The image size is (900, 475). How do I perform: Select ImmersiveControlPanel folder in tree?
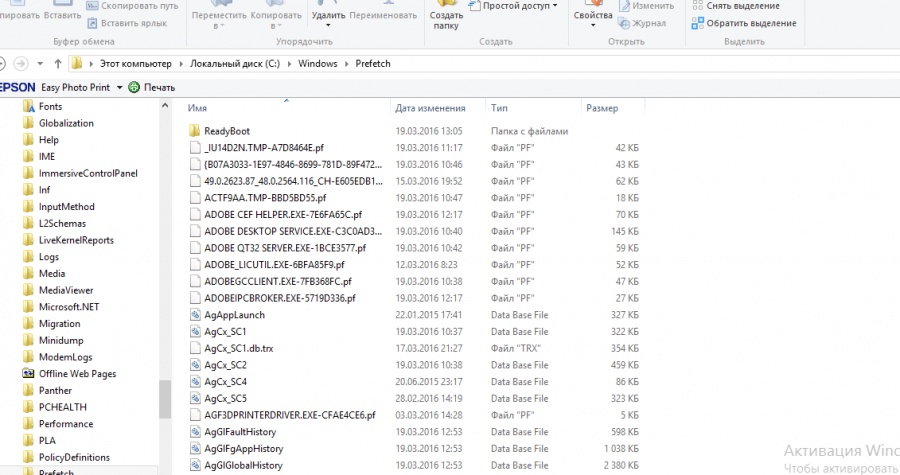tap(88, 173)
